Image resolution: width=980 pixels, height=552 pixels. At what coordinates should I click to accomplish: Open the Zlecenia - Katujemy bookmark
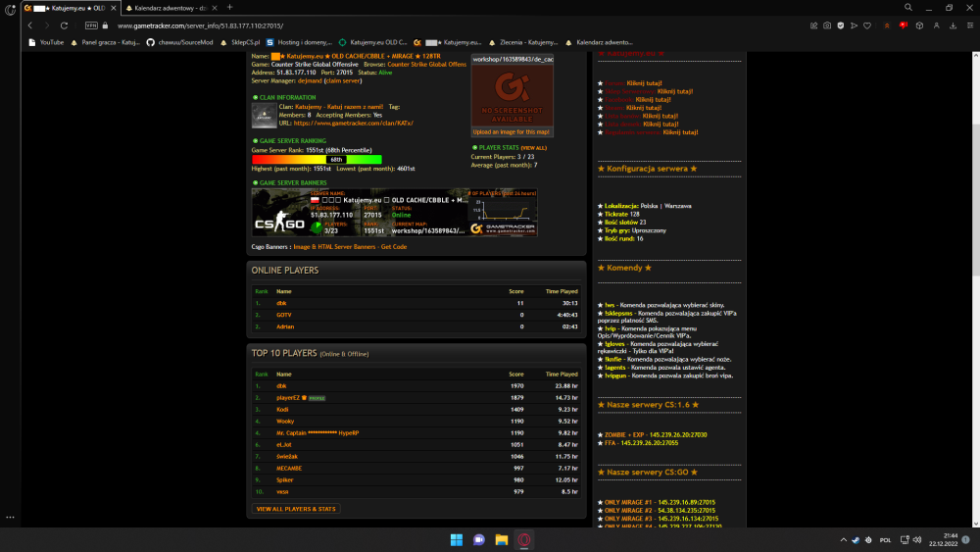coord(523,42)
